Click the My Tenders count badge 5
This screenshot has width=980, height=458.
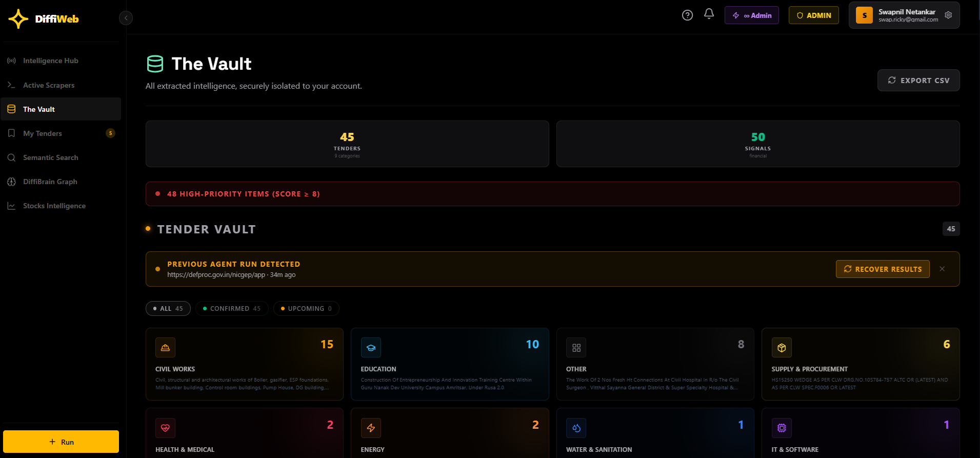[x=110, y=133]
